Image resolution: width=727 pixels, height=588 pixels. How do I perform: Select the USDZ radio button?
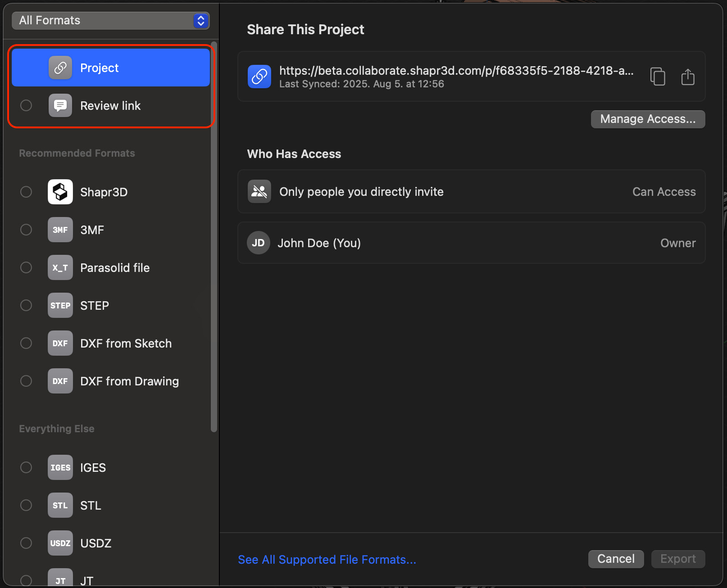[26, 543]
